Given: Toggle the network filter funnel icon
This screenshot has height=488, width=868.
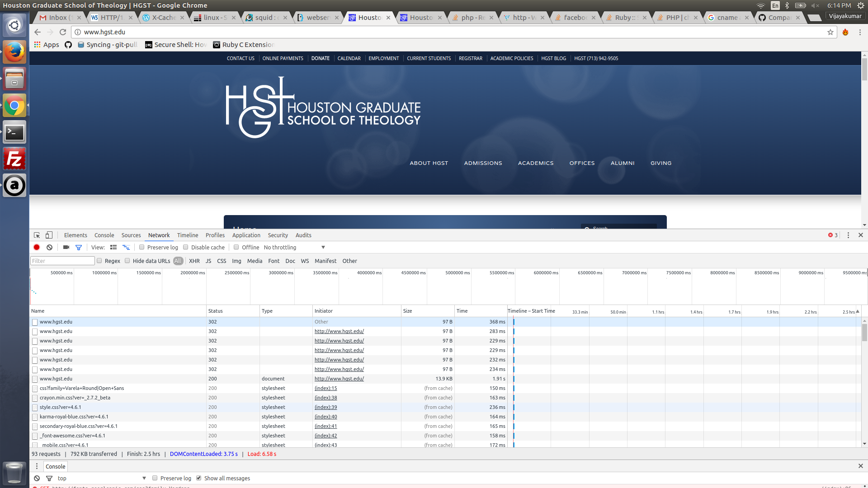Looking at the screenshot, I should pos(79,247).
